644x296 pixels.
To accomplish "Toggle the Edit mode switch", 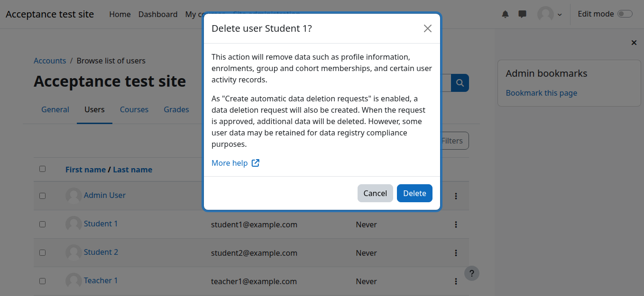I will click(x=625, y=14).
